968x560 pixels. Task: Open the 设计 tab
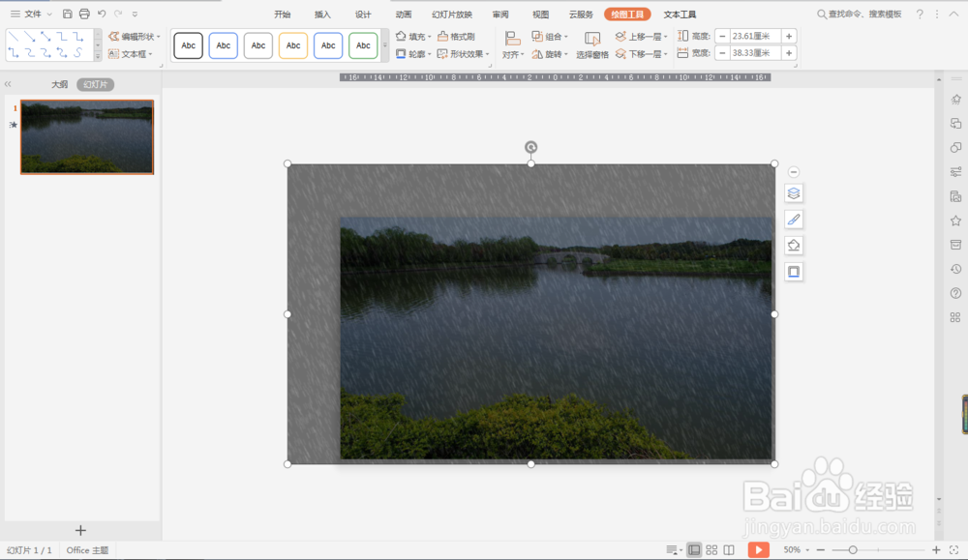click(x=363, y=15)
